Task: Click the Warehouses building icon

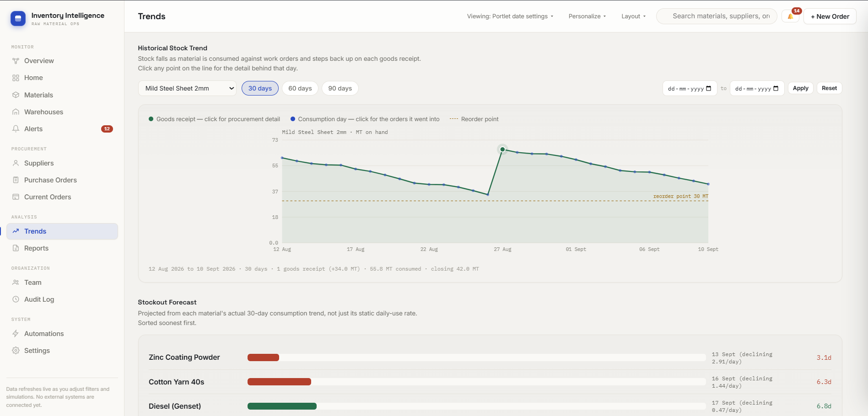Action: coord(16,112)
